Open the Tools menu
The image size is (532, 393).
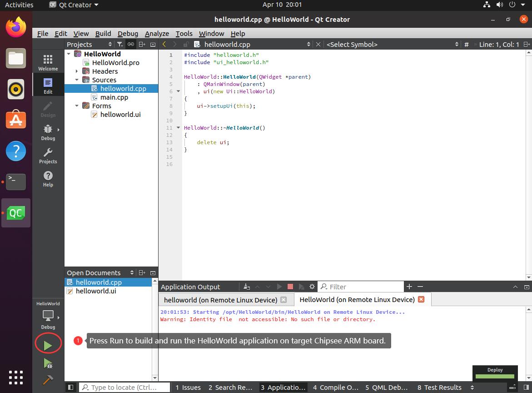[x=184, y=33]
